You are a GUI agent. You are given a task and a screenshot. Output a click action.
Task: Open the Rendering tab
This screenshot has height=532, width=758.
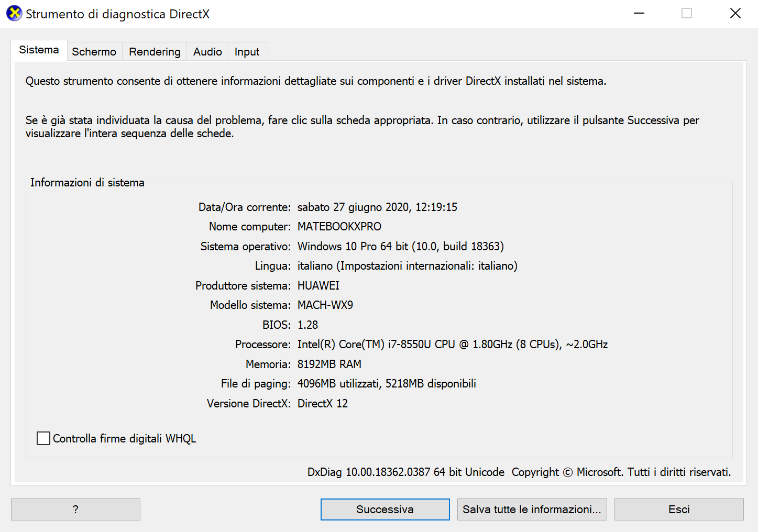155,52
